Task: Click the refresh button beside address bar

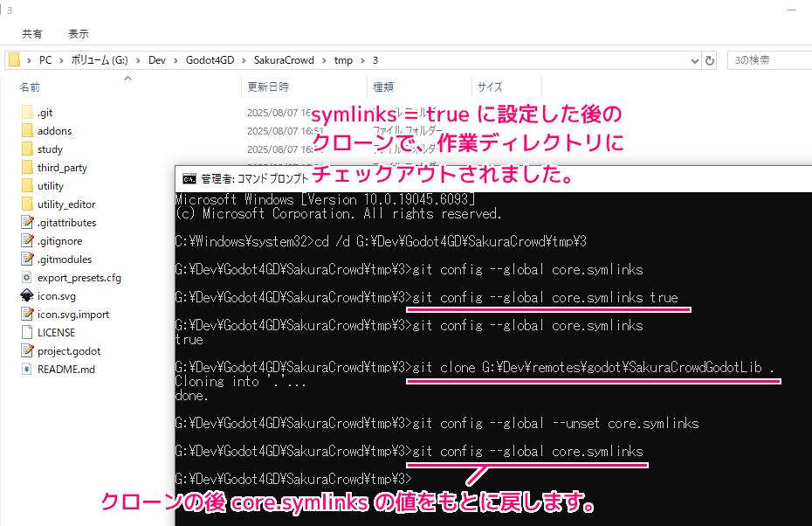Action: [710, 60]
